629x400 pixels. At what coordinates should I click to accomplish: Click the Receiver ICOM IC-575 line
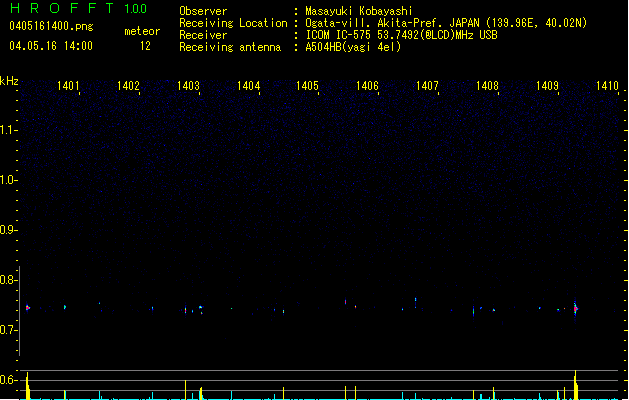point(401,35)
